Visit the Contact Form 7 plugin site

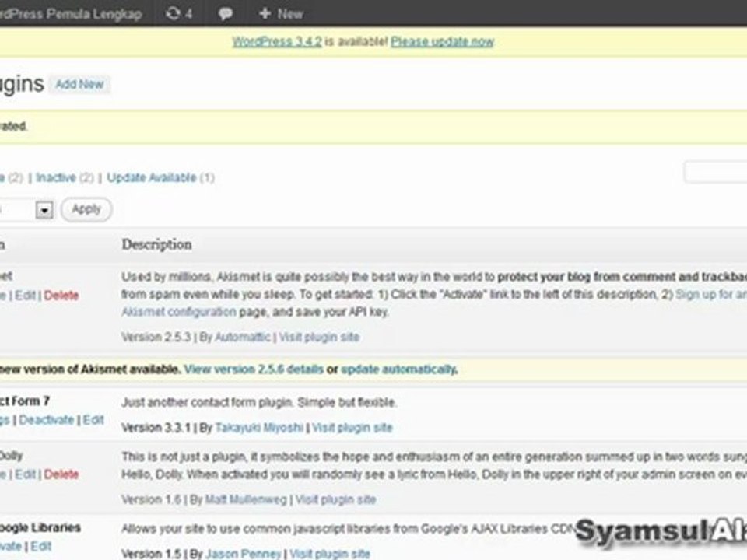click(x=352, y=428)
